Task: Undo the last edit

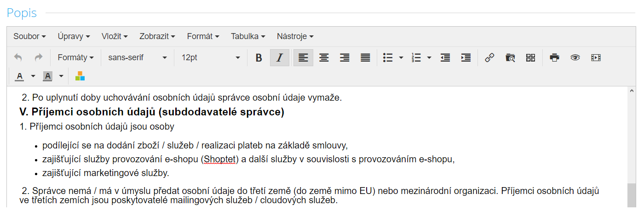Action: coord(18,57)
